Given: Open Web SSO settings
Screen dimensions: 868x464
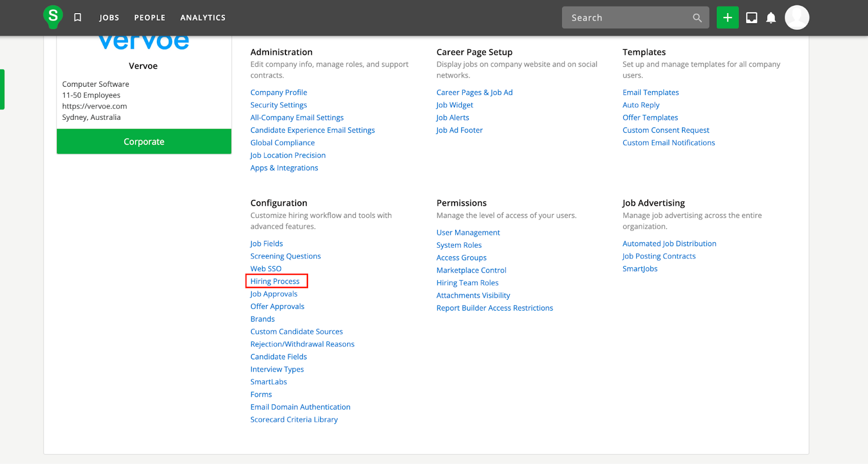Looking at the screenshot, I should pos(266,269).
